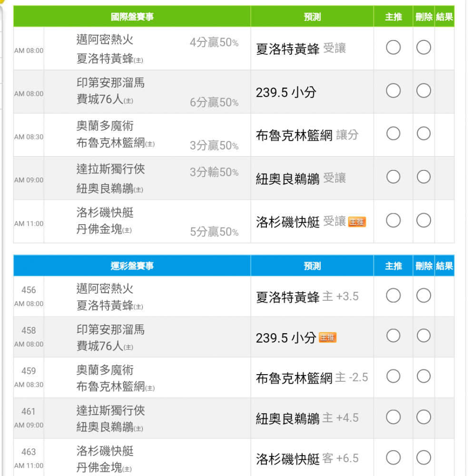Click 239.5 小分 prediction in 國際盤 table
Viewport: 472px width, 476px height.
(x=286, y=92)
